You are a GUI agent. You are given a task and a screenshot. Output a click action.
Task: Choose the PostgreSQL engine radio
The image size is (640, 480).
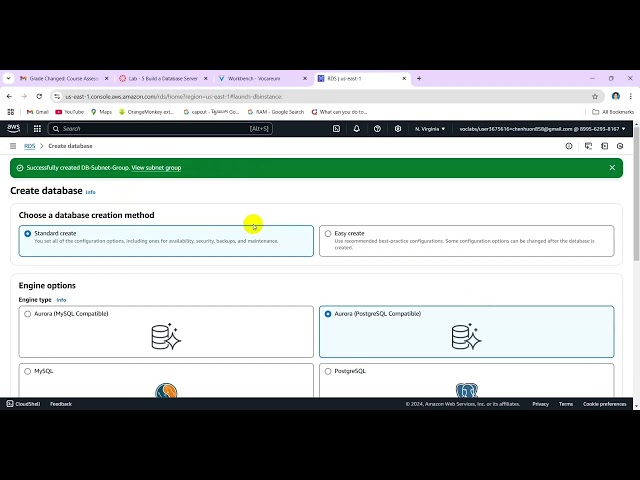tap(328, 371)
